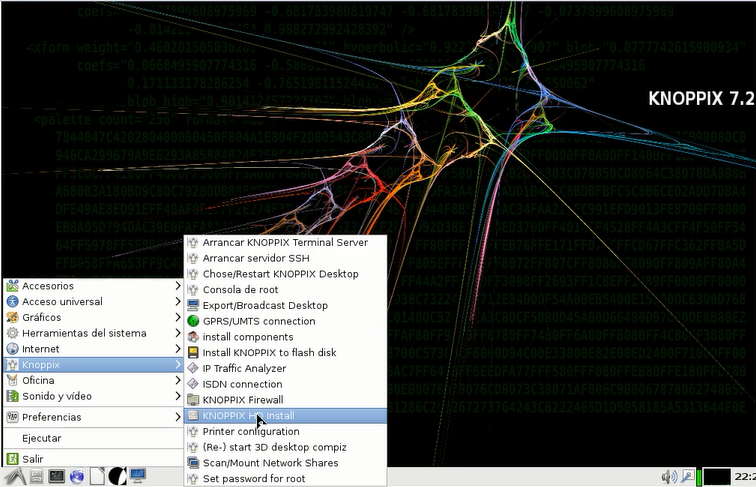Open the LibreOffice document launcher
The height and width of the screenshot is (487, 756).
(97, 476)
